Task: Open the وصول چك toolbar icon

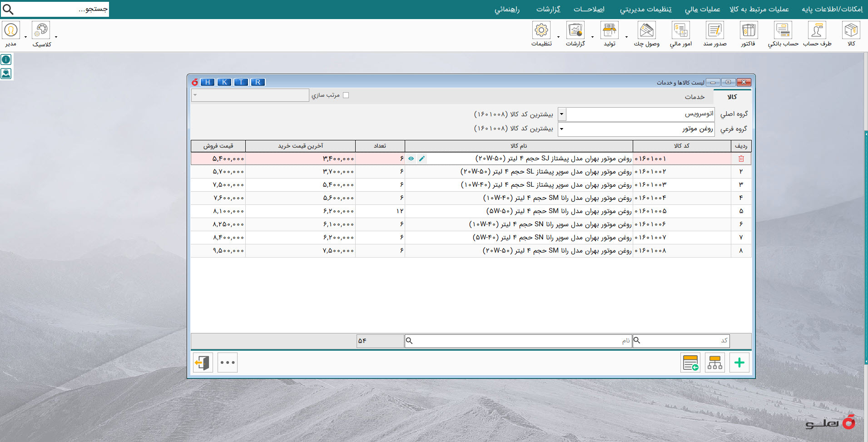Action: tap(647, 30)
